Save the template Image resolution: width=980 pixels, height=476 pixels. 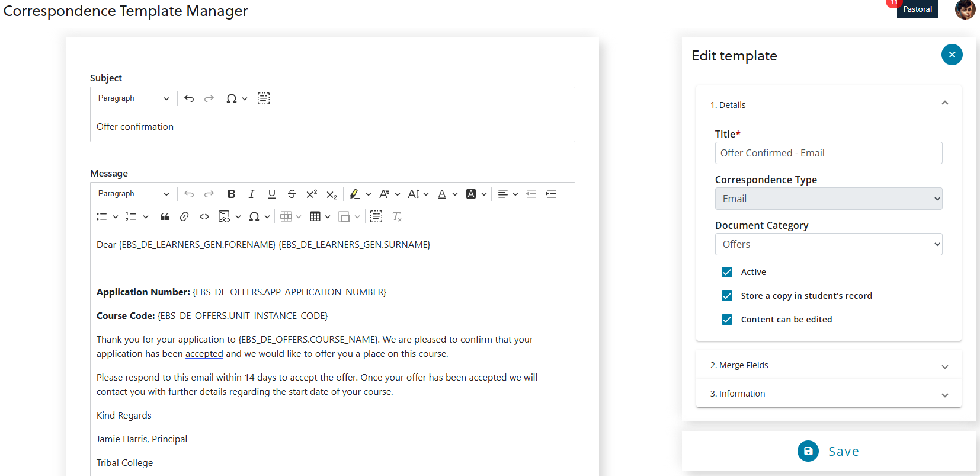(828, 451)
